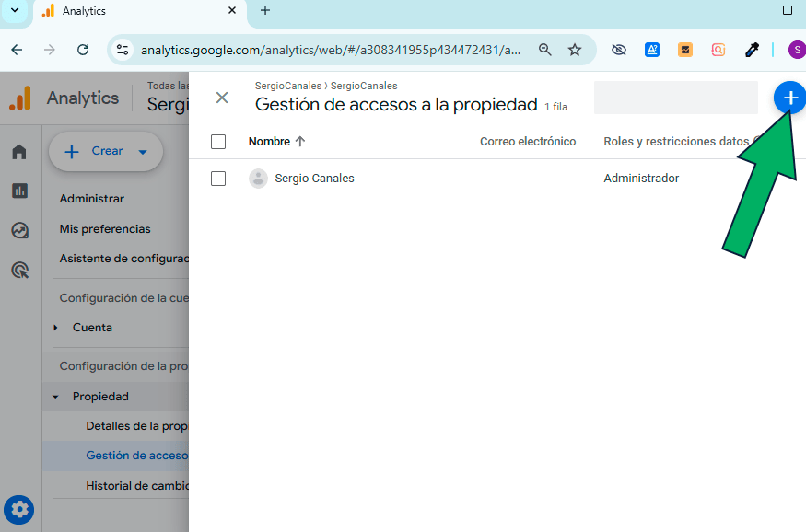Click the bookmark star icon in address bar
806x532 pixels.
(x=575, y=50)
